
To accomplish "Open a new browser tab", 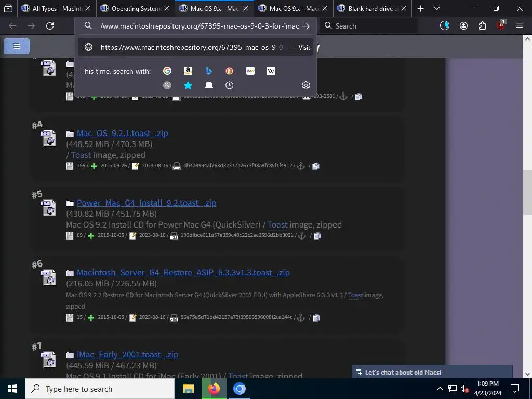I will coord(420,8).
